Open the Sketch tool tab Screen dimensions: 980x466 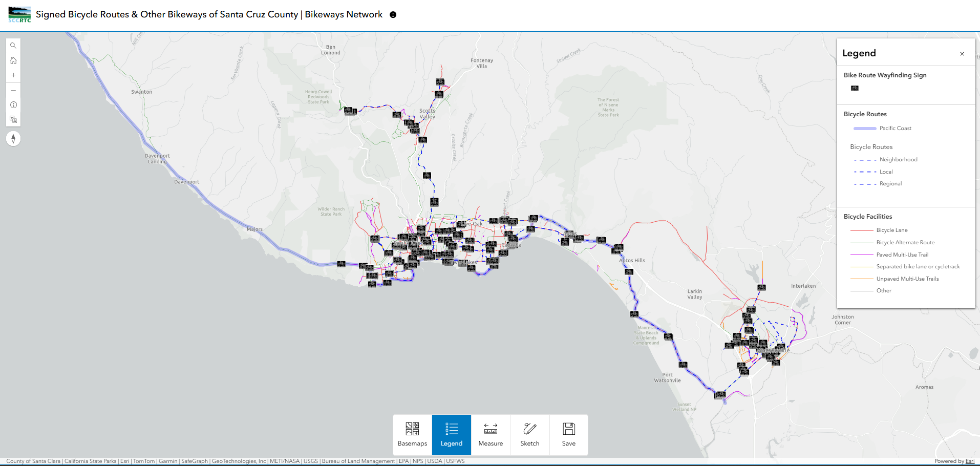point(530,435)
